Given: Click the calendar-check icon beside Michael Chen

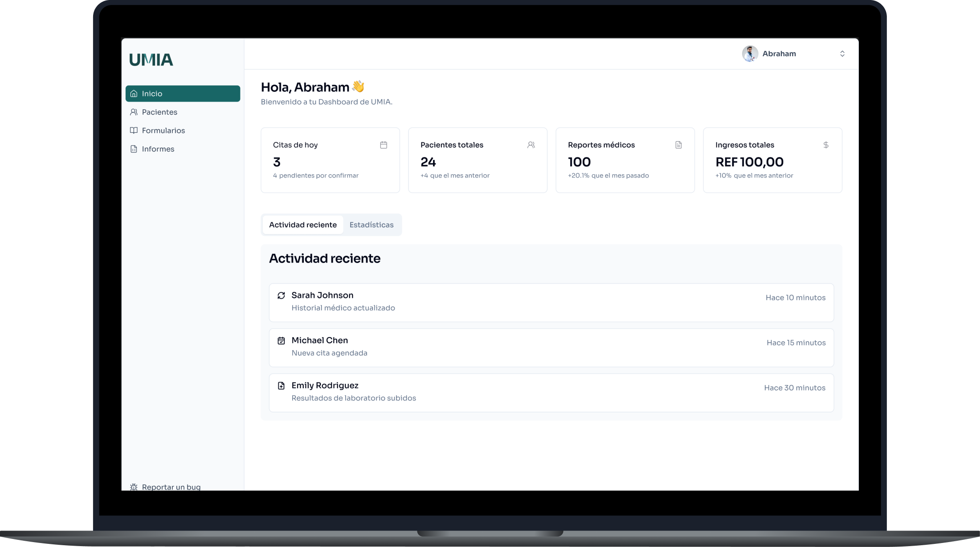Looking at the screenshot, I should [x=281, y=341].
